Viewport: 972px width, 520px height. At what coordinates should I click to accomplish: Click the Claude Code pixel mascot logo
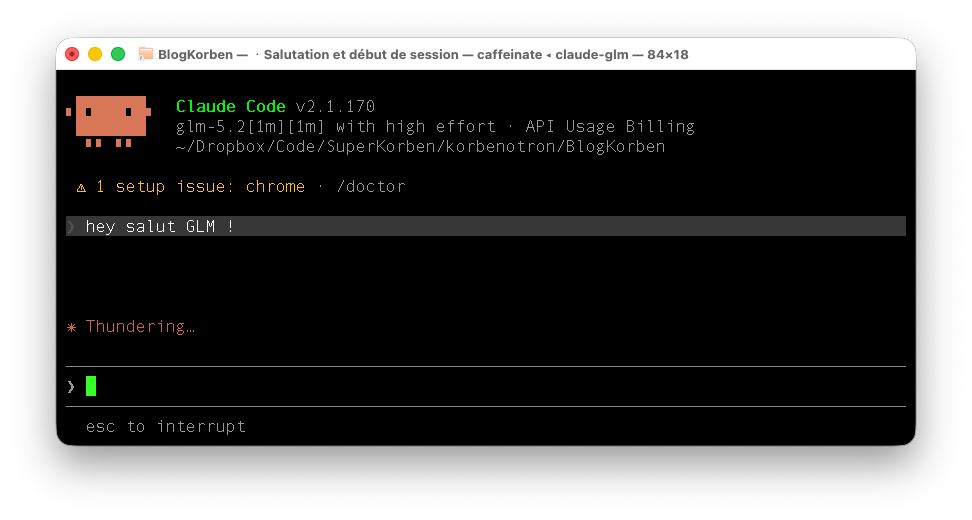coord(108,121)
